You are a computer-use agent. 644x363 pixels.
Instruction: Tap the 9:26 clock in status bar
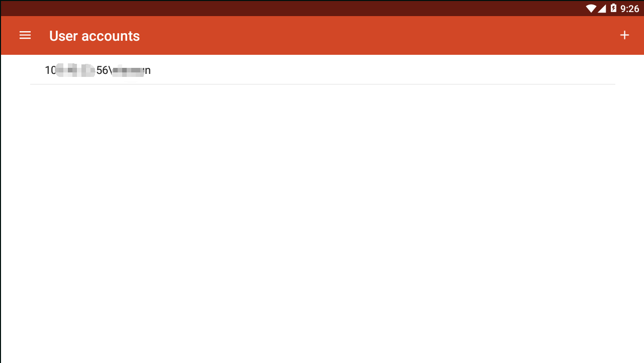629,8
